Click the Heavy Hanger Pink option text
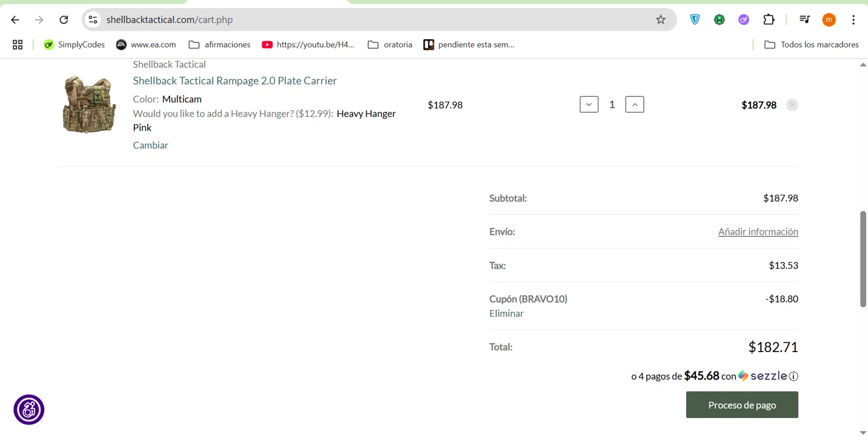 coord(264,120)
